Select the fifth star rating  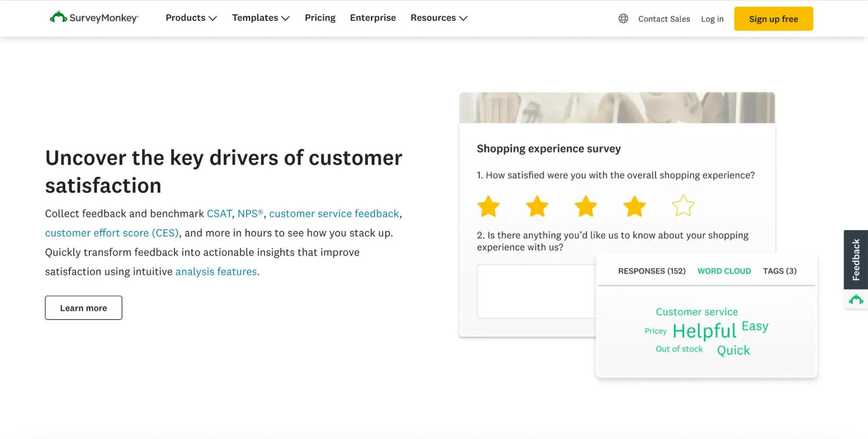683,206
